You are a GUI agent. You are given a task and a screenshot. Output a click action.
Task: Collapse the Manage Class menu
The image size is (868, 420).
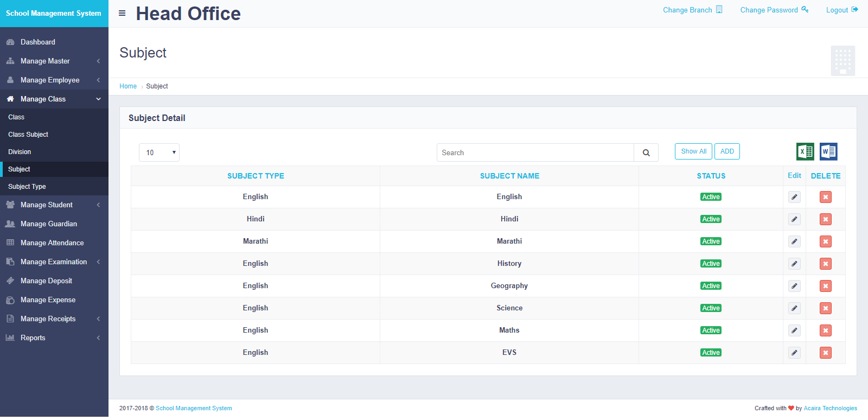tap(54, 99)
